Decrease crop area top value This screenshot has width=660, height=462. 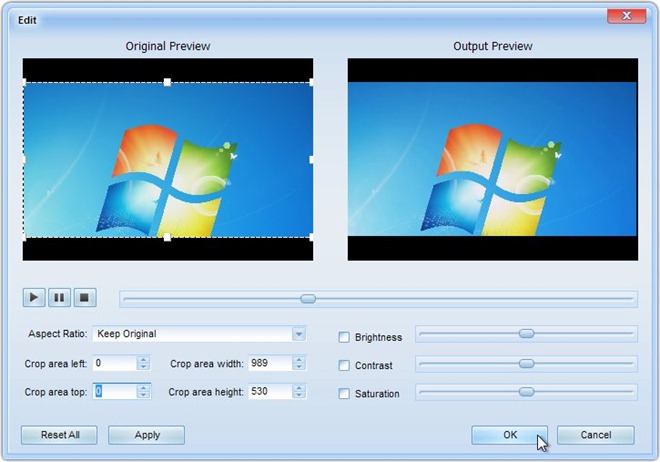tap(143, 396)
